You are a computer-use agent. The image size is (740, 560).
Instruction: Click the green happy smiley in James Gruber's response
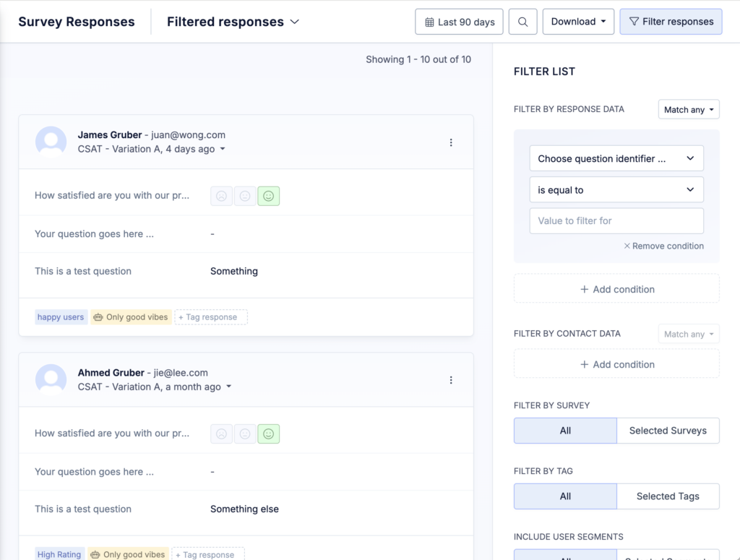pos(268,196)
